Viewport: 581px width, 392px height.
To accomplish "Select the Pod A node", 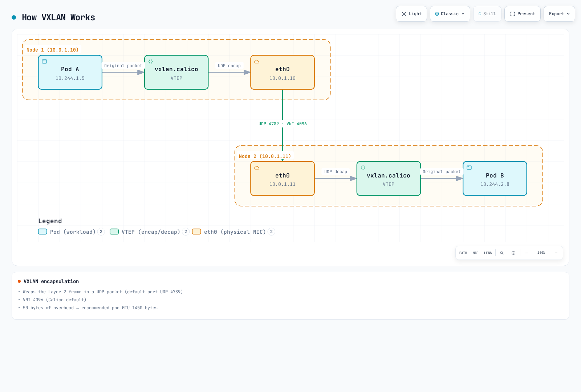I will tap(70, 72).
